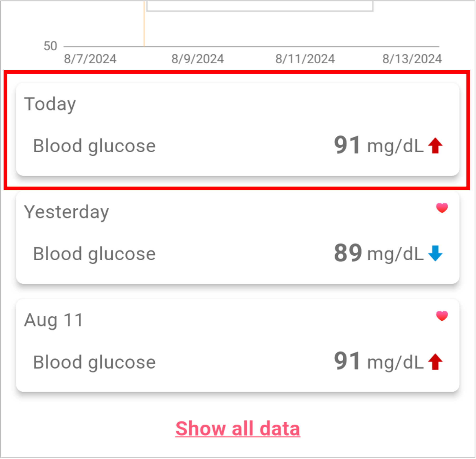
Task: Click the Aug 11 heading label
Action: click(x=54, y=320)
